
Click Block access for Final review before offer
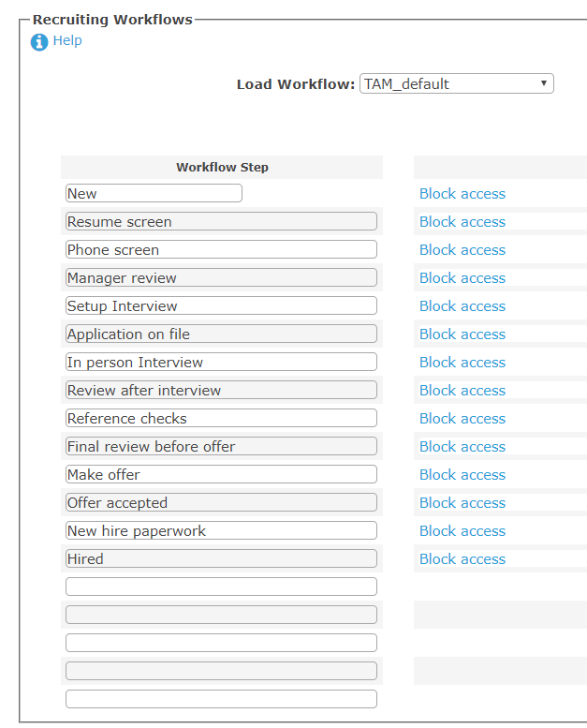[462, 447]
